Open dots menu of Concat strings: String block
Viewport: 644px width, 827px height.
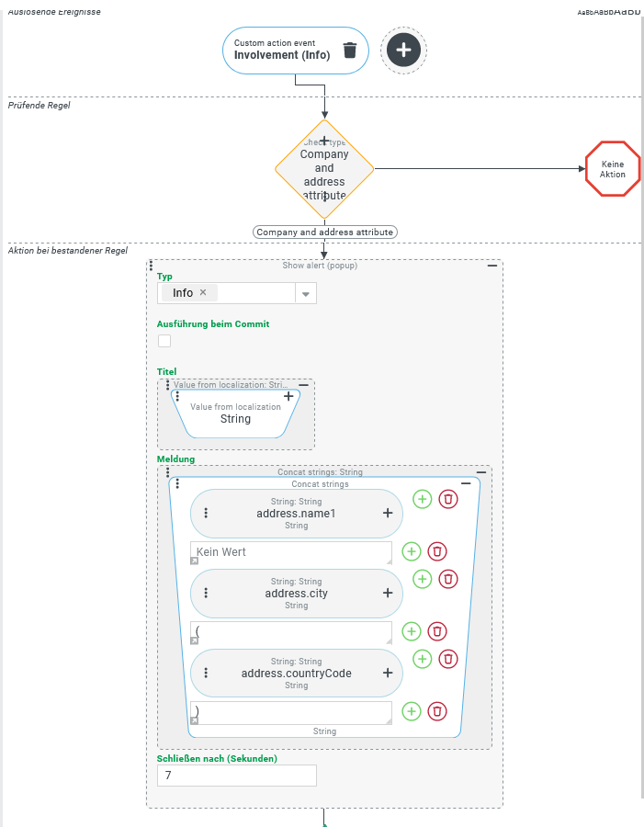[168, 472]
